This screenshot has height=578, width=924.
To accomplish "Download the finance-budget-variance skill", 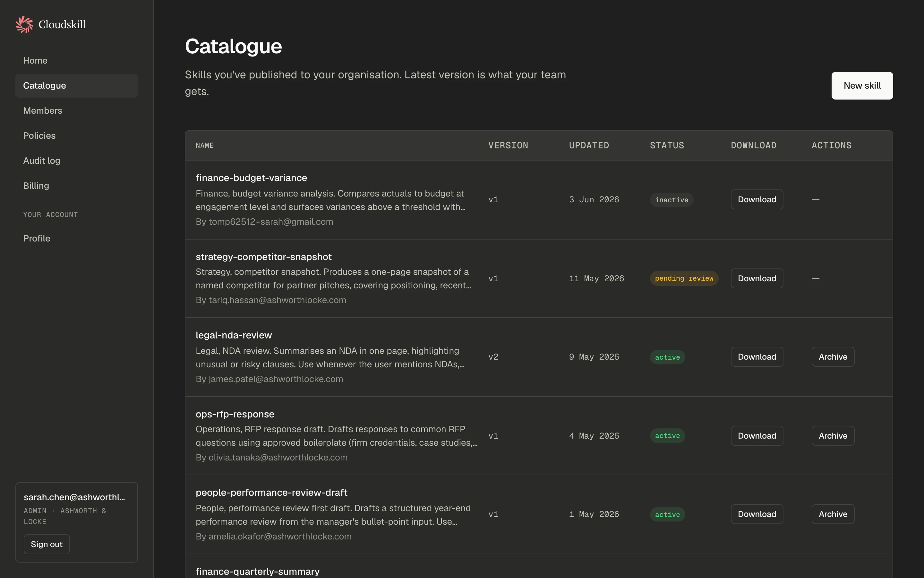I will click(757, 199).
